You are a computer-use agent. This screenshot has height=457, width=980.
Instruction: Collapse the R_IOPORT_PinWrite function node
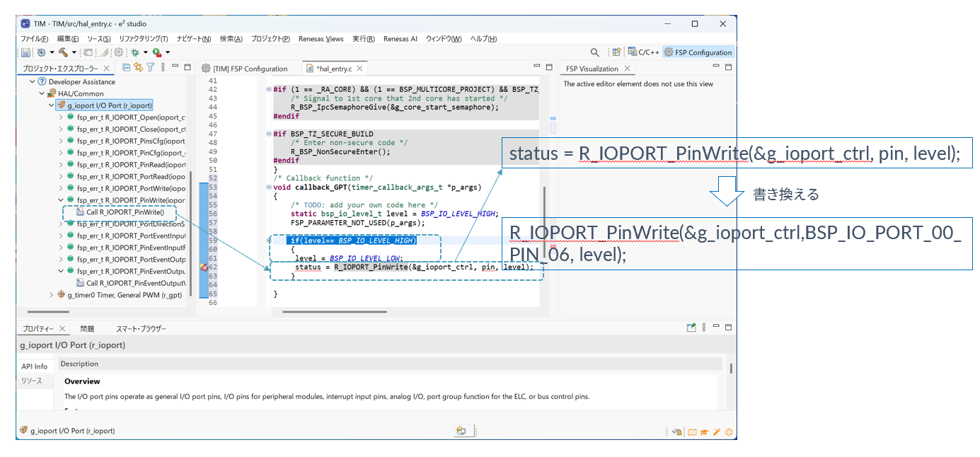60,200
